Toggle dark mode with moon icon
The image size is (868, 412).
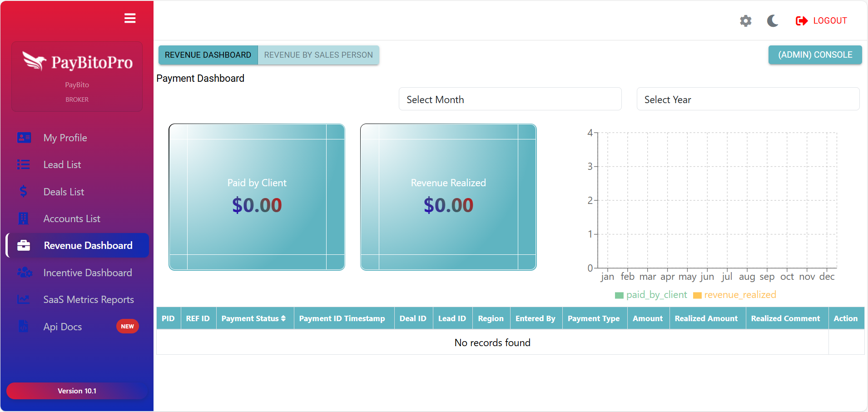click(773, 21)
